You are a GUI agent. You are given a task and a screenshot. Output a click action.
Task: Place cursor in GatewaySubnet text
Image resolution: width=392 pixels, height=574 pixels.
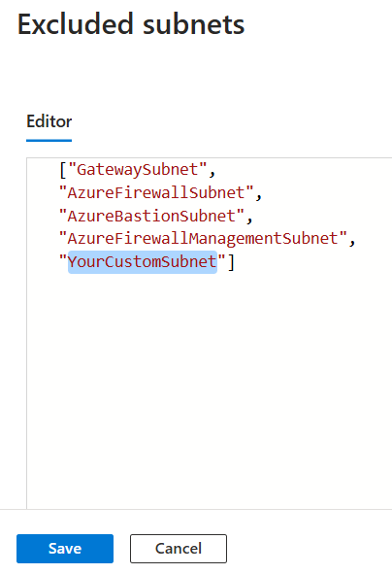(x=138, y=170)
